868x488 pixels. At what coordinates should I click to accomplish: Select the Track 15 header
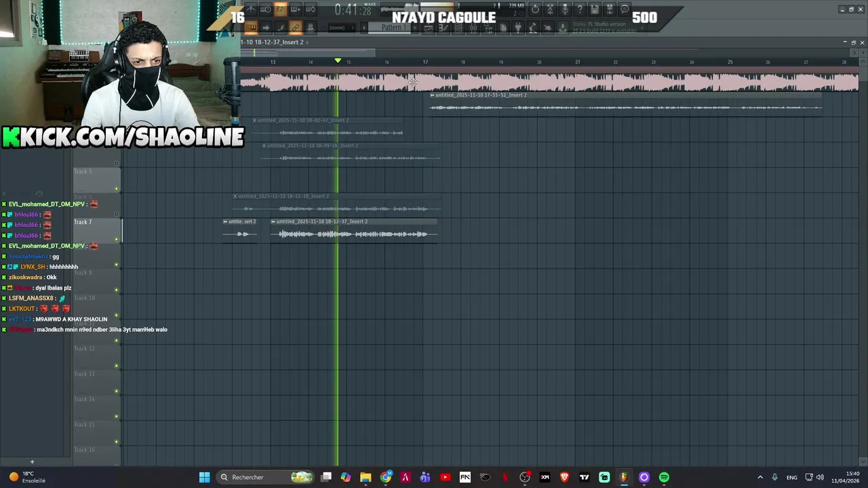97,433
